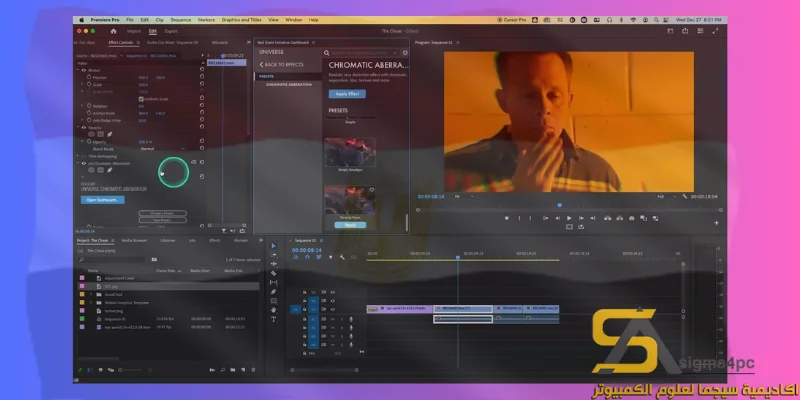The height and width of the screenshot is (400, 800).
Task: Open Program monitor button editor plus
Action: coord(716,222)
